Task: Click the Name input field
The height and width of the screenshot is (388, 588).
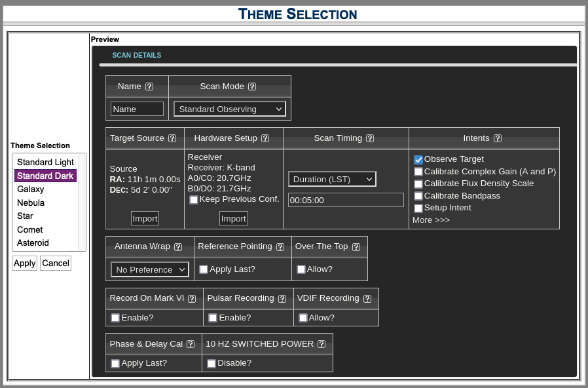Action: coord(136,109)
